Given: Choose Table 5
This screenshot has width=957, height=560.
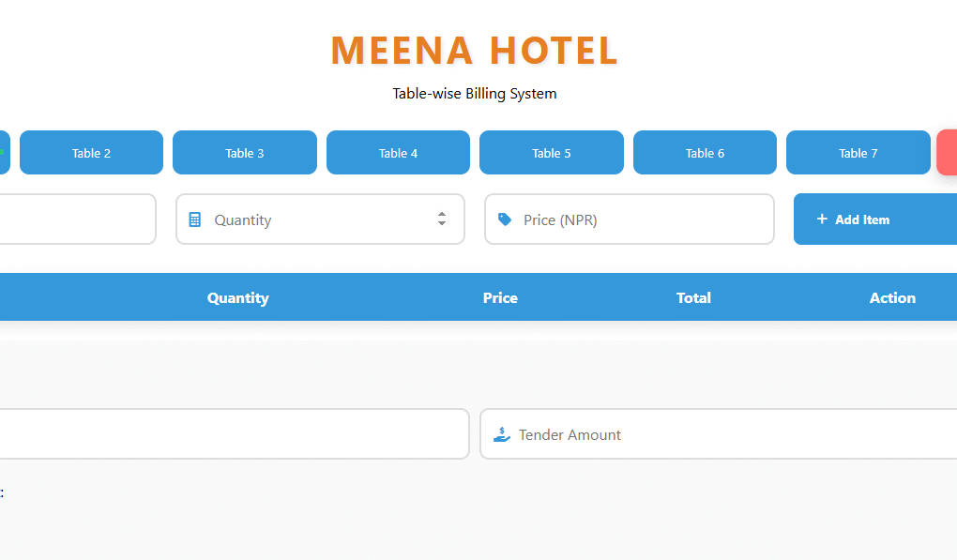Looking at the screenshot, I should click(x=551, y=153).
